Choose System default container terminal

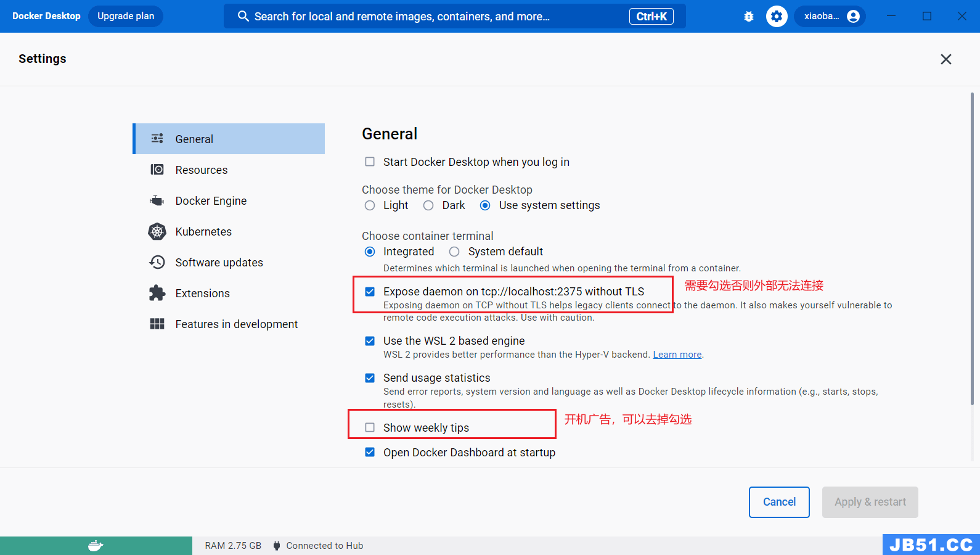454,252
